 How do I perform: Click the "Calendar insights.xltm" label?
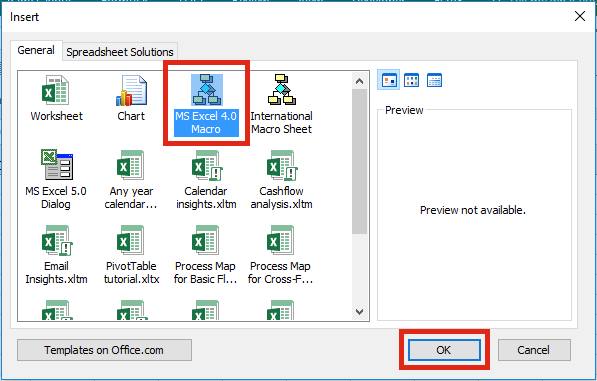[206, 198]
